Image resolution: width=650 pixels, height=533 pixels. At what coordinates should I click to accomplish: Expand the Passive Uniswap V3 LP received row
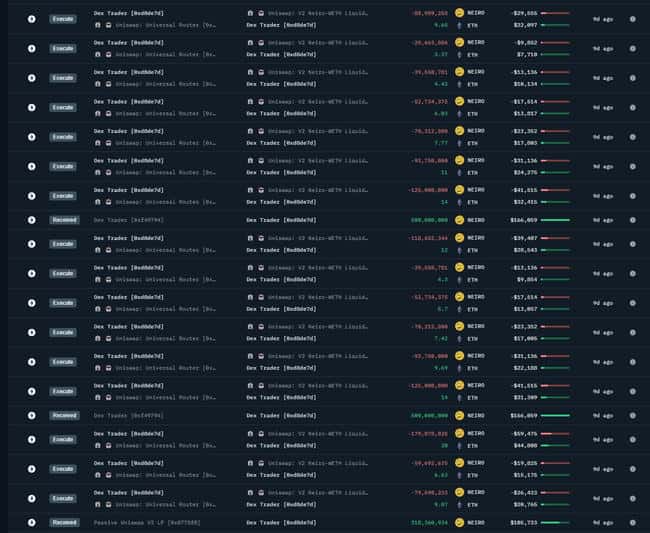pyautogui.click(x=31, y=522)
